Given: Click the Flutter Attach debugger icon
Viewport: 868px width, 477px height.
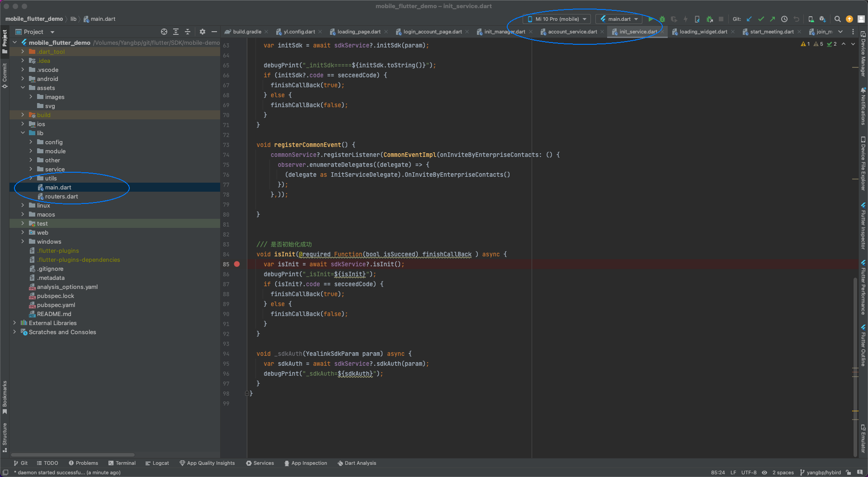Looking at the screenshot, I should [709, 19].
